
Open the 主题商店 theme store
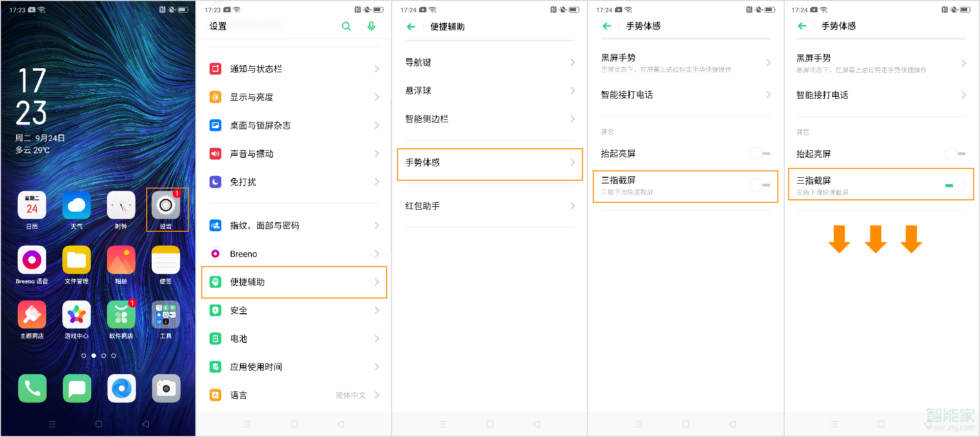[x=31, y=315]
